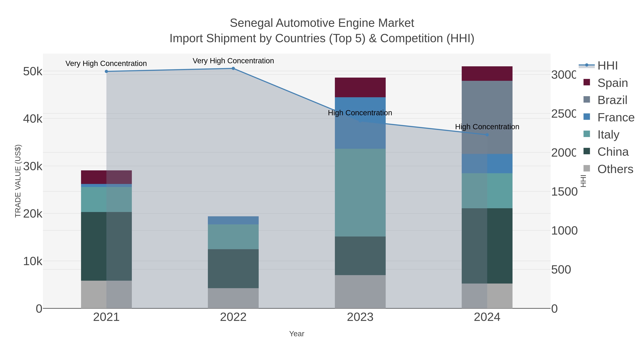The height and width of the screenshot is (362, 644).
Task: Click the China legend color swatch
Action: 587,151
